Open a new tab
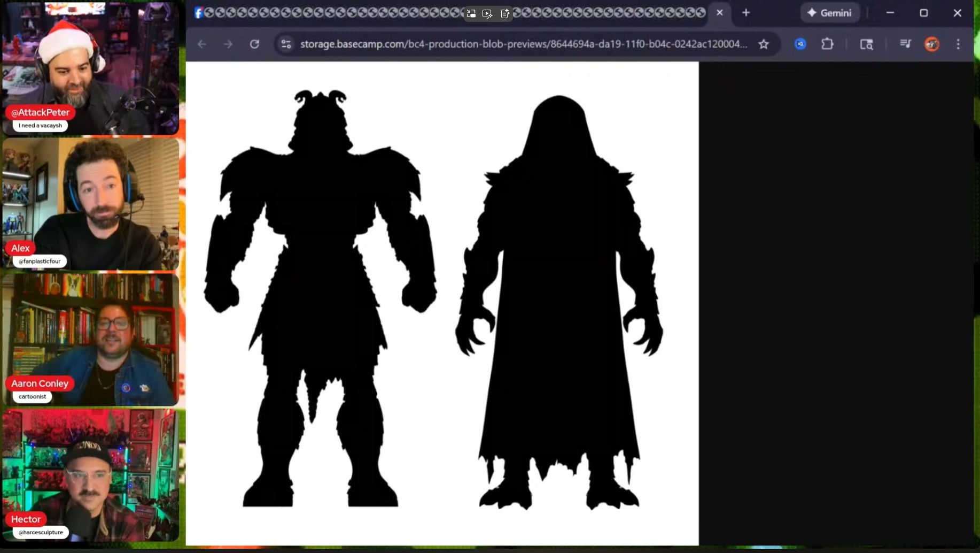This screenshot has width=980, height=553. 746,13
